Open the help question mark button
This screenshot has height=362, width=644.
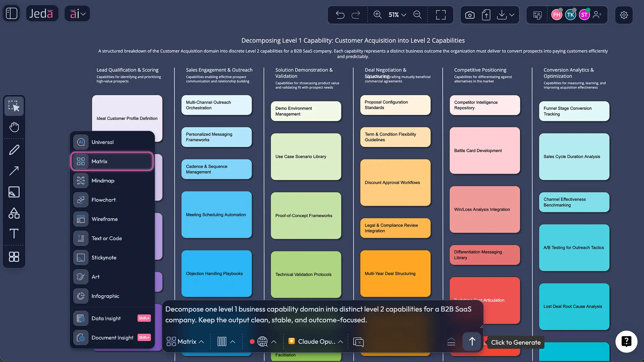pyautogui.click(x=626, y=342)
